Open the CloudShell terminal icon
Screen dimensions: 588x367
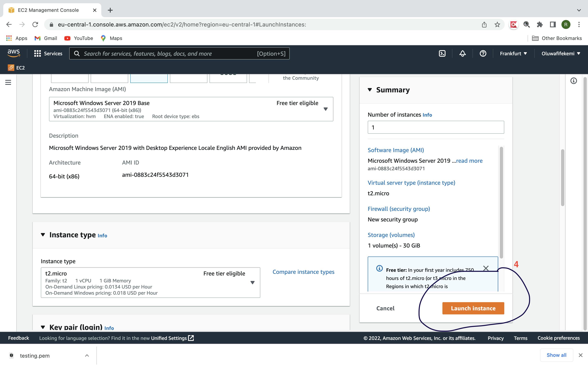(442, 54)
